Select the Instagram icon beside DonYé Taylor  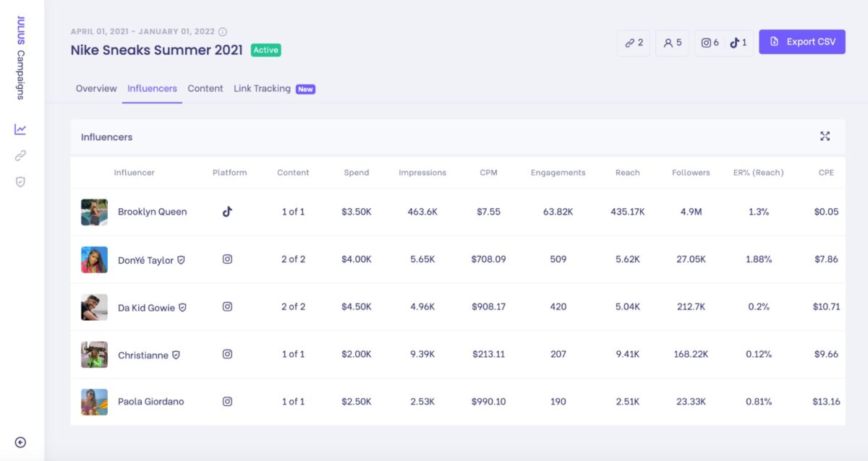click(x=227, y=259)
